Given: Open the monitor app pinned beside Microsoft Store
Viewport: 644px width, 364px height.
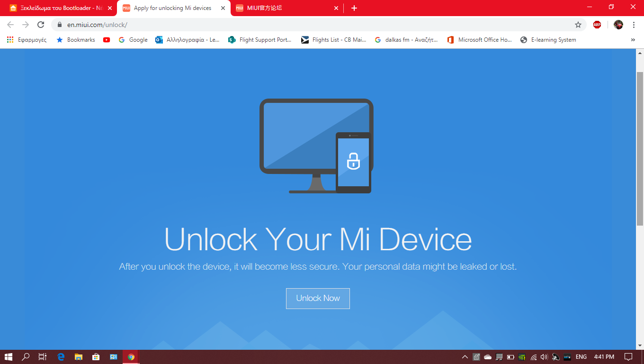Looking at the screenshot, I should click(113, 357).
